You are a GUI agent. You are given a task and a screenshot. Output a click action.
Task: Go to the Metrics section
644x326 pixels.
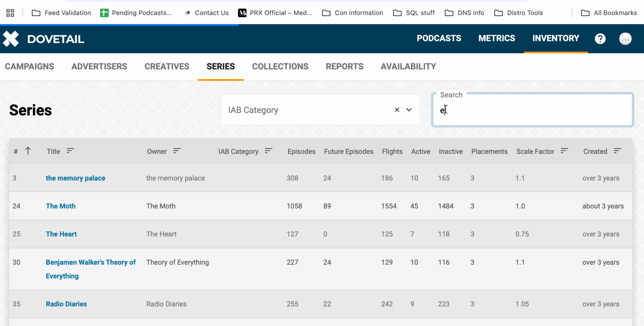(496, 38)
